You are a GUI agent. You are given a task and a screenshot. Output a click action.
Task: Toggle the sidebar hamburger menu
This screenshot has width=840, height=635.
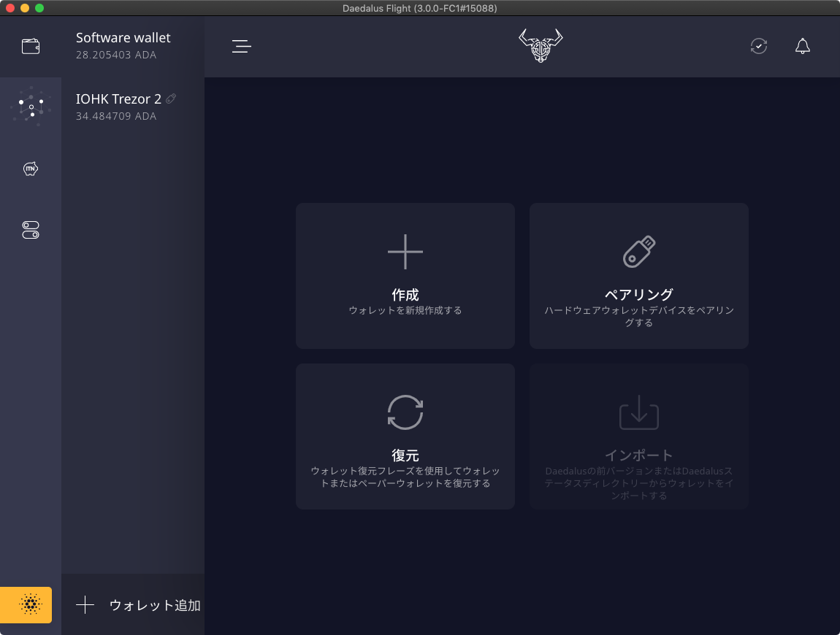pos(242,46)
